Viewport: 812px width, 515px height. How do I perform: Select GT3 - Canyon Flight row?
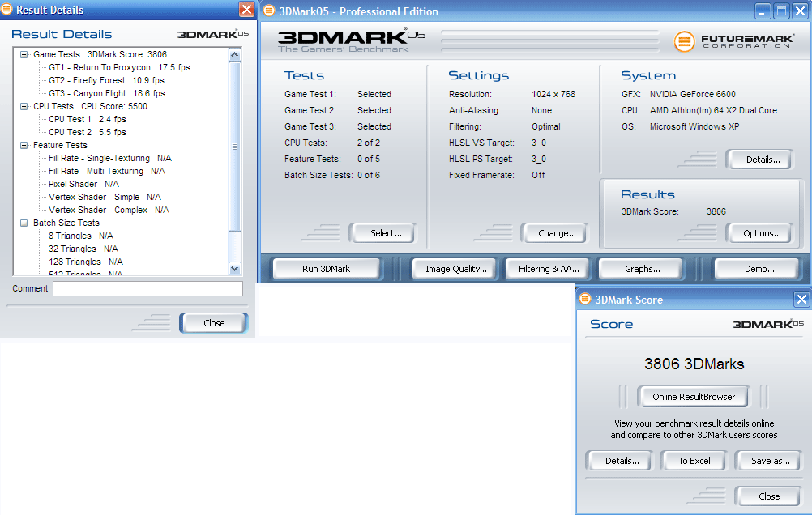[x=107, y=93]
